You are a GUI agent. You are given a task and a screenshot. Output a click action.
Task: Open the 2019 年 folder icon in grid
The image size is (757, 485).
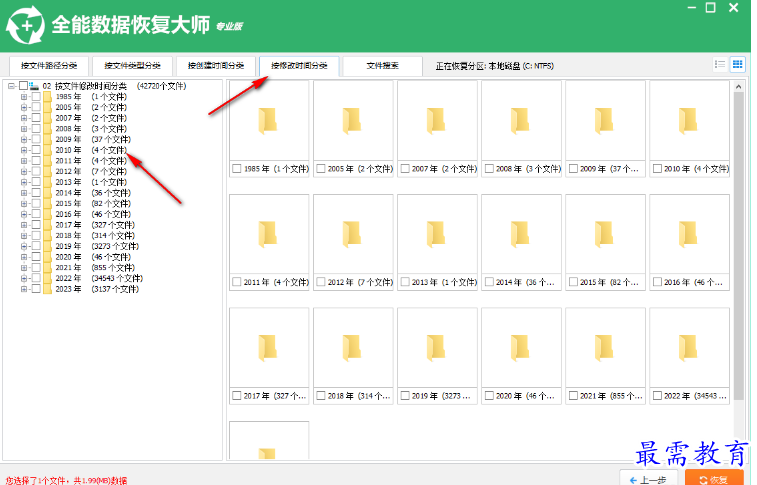(436, 348)
